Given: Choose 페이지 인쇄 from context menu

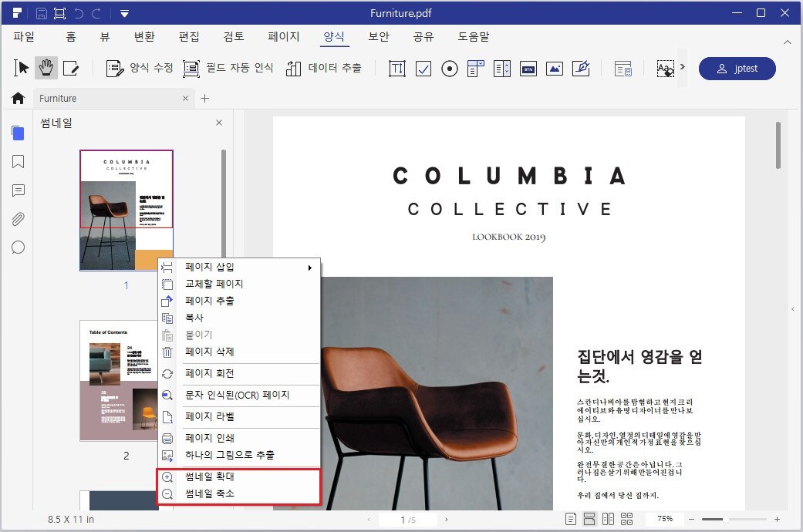Looking at the screenshot, I should [x=239, y=438].
